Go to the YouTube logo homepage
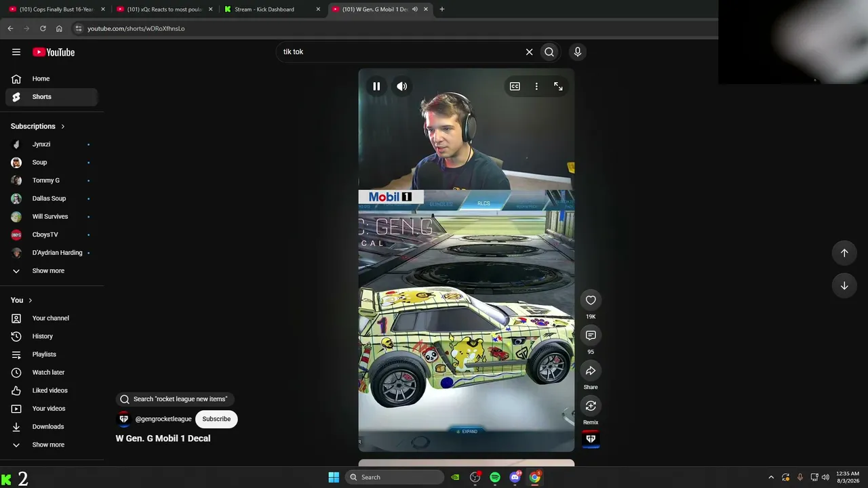This screenshot has width=868, height=488. point(54,52)
